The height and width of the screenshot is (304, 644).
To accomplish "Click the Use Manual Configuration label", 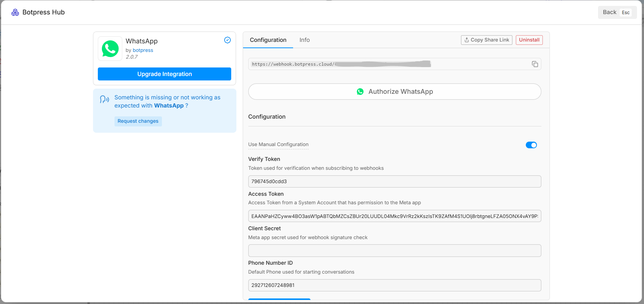I will pyautogui.click(x=278, y=145).
